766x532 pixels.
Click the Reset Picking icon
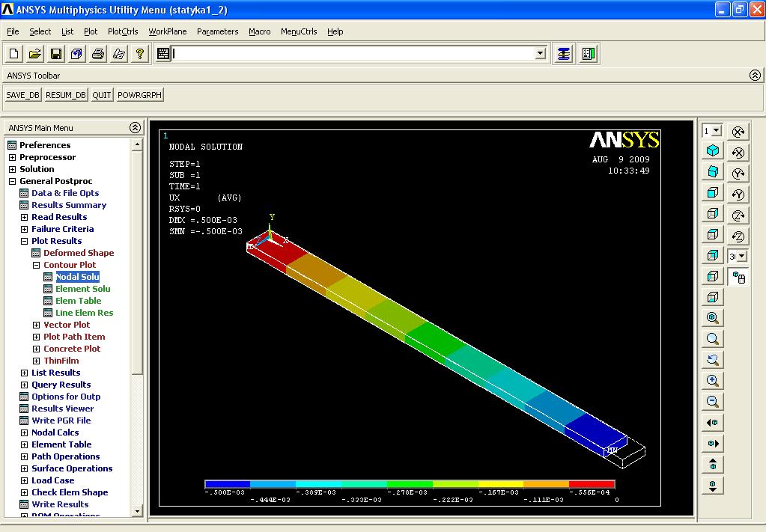pyautogui.click(x=589, y=54)
